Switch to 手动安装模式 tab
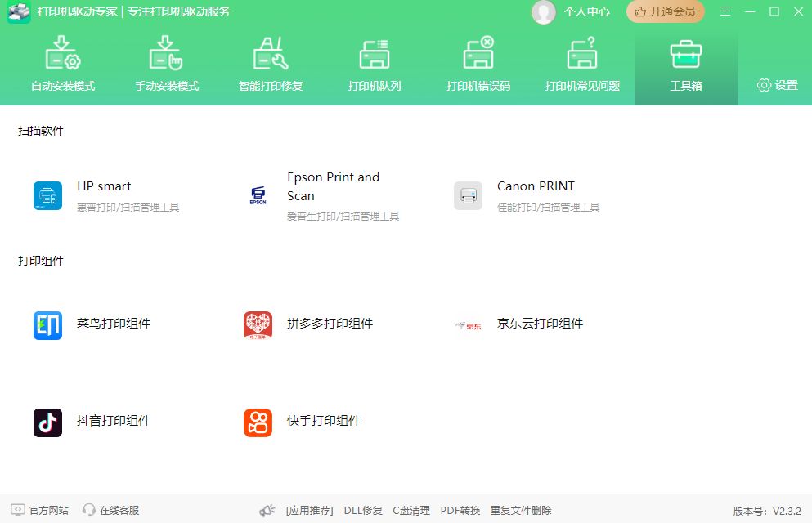The image size is (812, 523). 167,65
